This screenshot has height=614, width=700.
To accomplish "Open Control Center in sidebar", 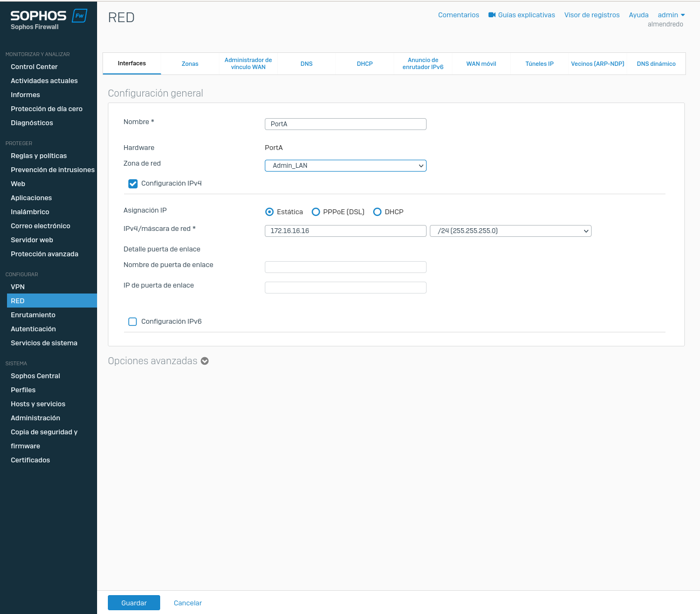I will [34, 67].
